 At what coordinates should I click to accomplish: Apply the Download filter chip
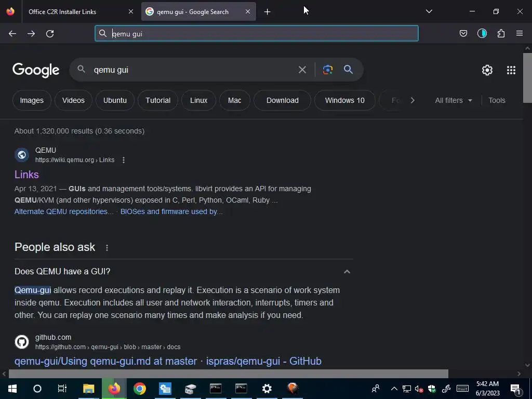click(x=282, y=100)
